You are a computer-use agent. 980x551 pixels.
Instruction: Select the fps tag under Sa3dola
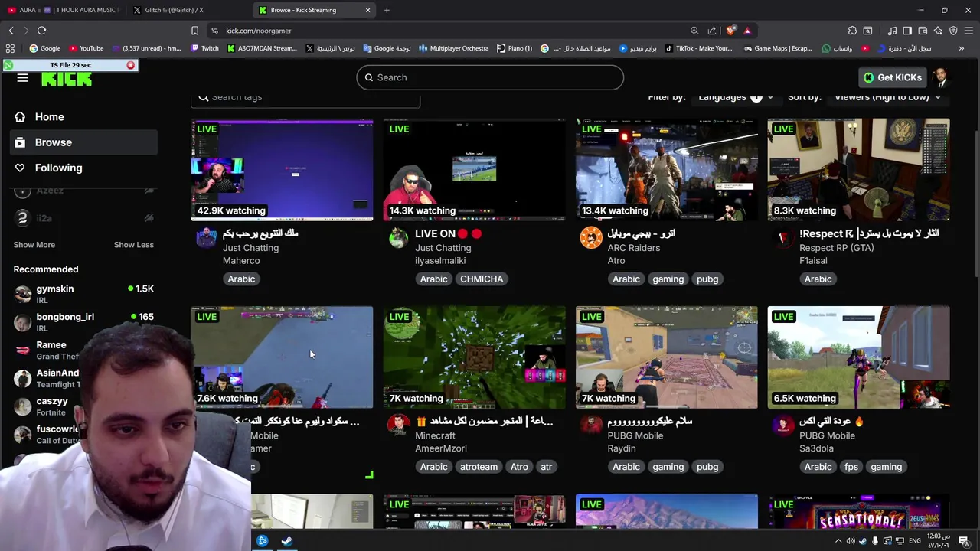tap(851, 467)
